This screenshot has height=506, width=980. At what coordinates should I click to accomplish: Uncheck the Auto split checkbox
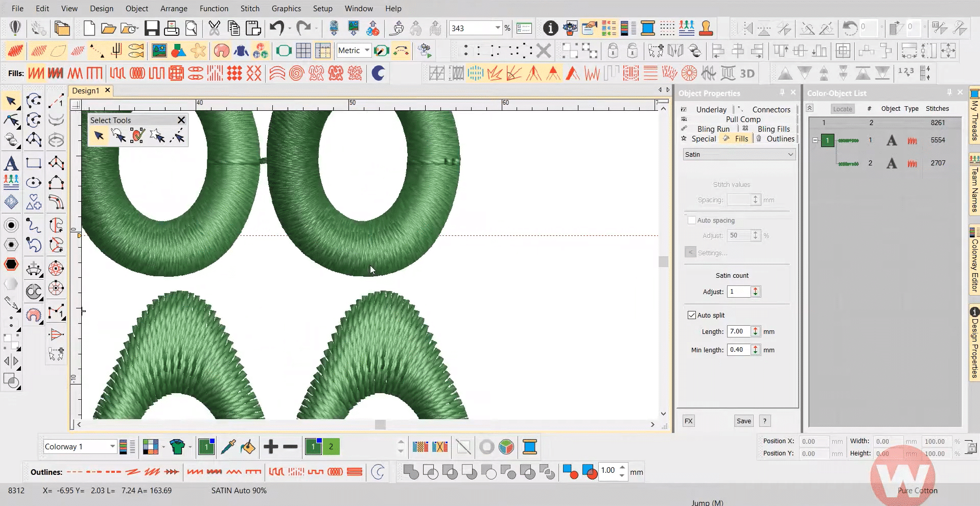(692, 315)
